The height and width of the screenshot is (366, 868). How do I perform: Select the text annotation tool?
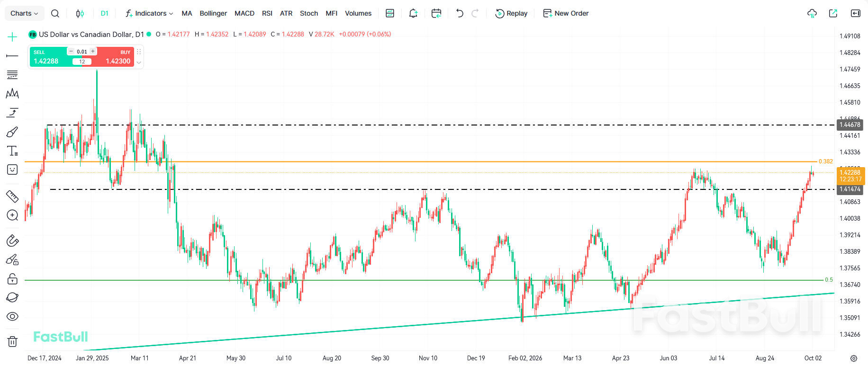point(12,151)
